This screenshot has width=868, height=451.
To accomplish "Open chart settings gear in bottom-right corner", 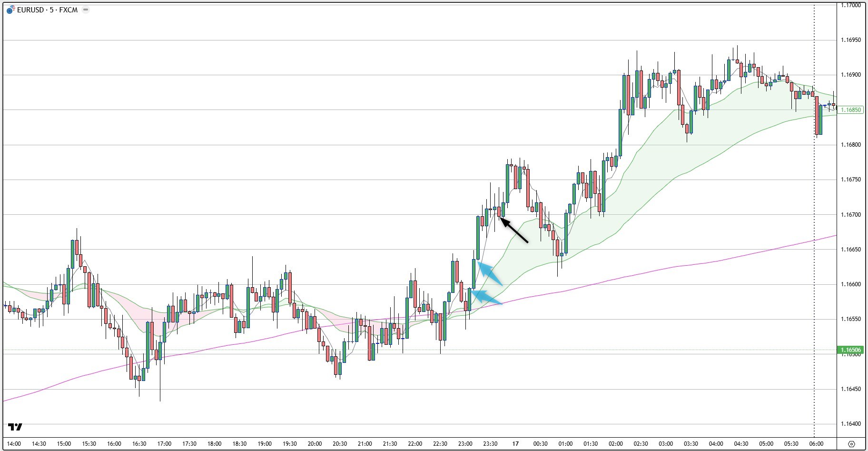I will point(852,444).
